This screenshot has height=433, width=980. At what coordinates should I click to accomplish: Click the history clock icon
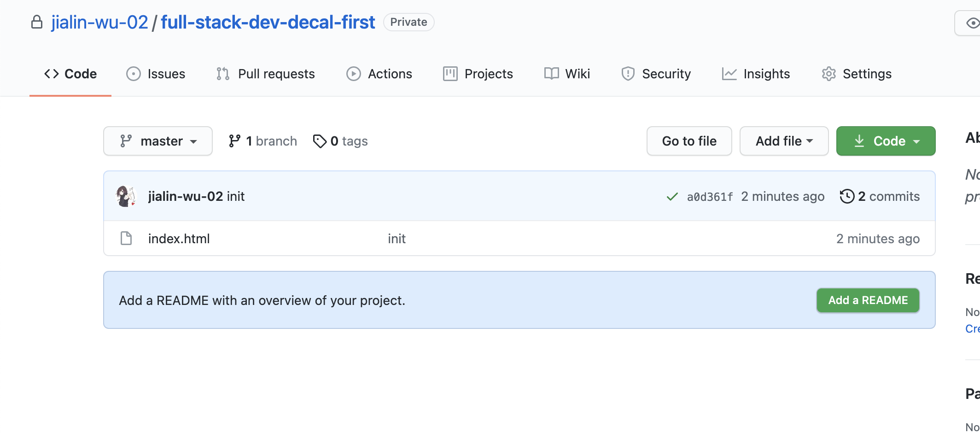(x=847, y=196)
